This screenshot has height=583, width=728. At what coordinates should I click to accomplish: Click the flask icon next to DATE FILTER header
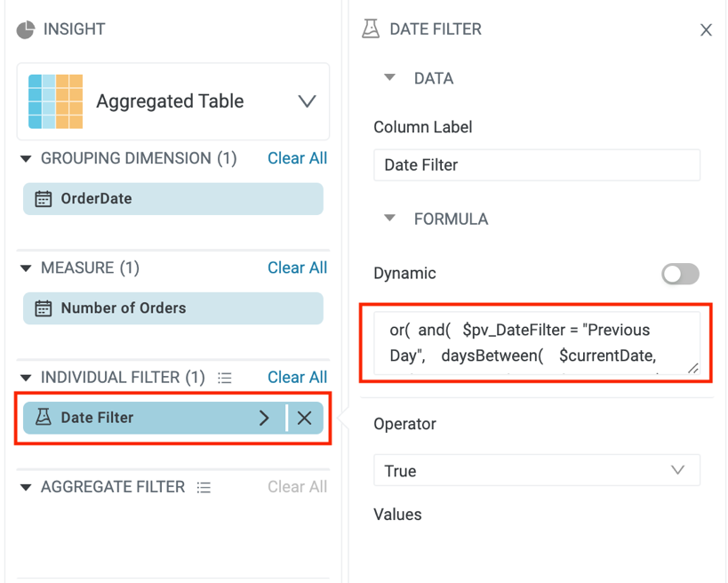click(371, 29)
